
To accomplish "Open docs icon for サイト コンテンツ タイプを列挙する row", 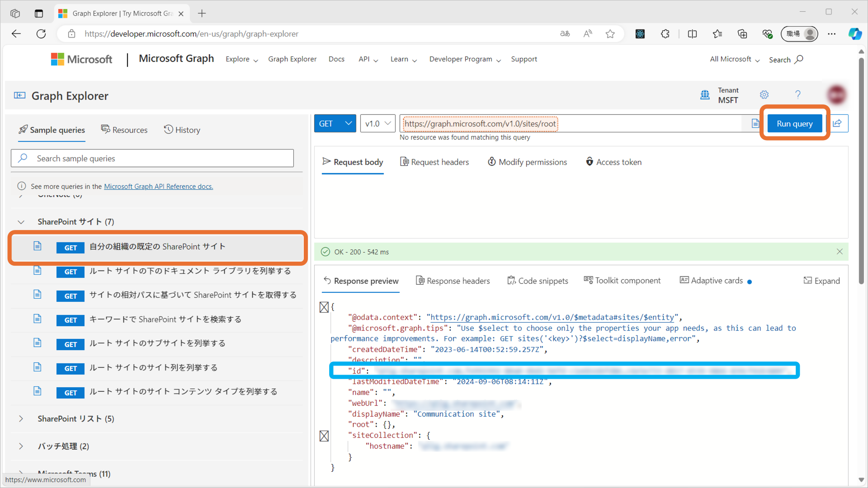I will click(x=38, y=391).
